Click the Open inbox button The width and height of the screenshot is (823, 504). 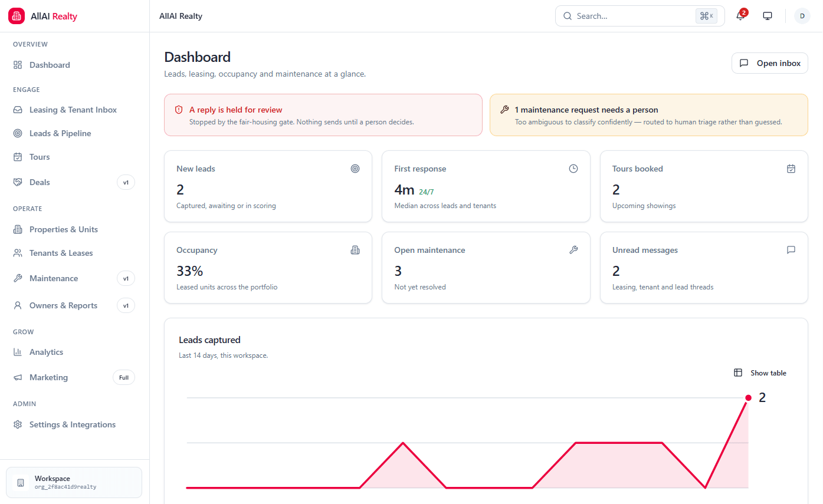tap(770, 63)
